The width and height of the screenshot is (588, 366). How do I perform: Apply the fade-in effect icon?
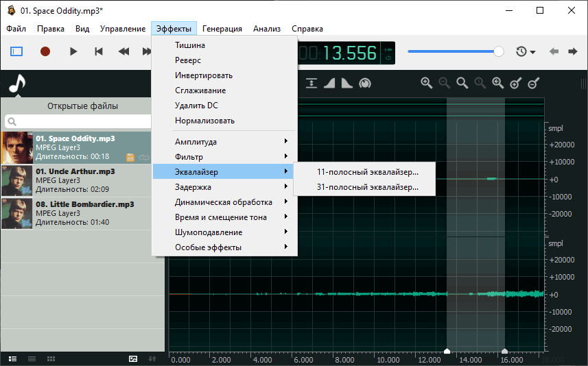click(329, 83)
